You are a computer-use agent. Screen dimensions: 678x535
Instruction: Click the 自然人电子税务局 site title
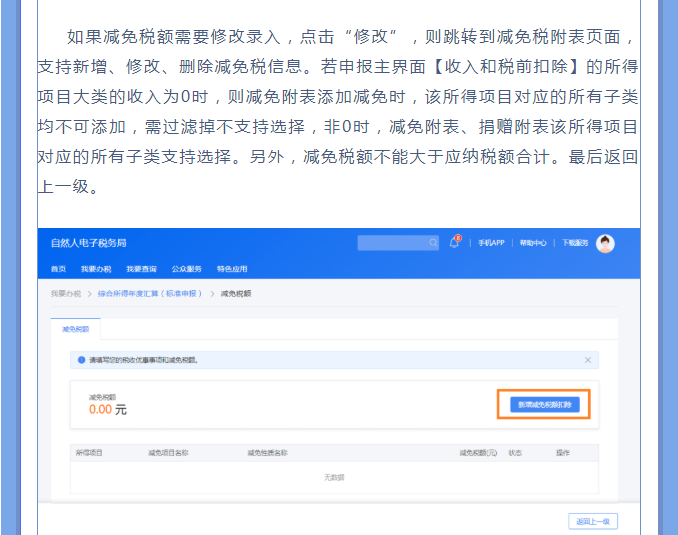pos(89,243)
